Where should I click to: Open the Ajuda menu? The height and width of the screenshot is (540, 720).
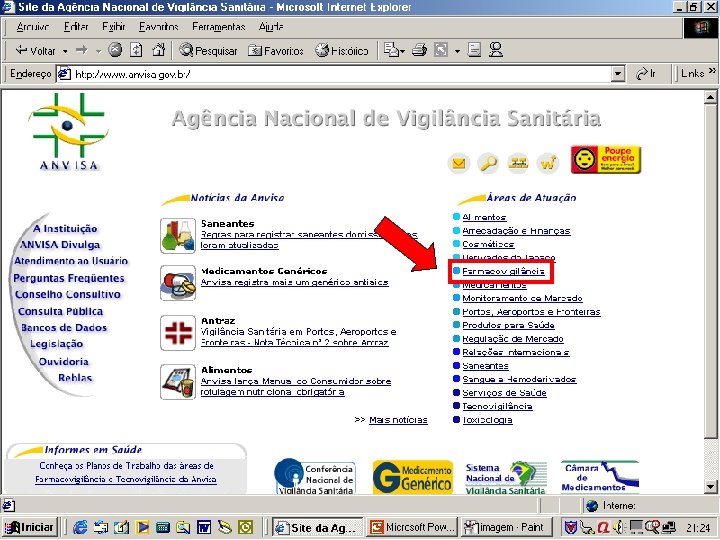(271, 27)
